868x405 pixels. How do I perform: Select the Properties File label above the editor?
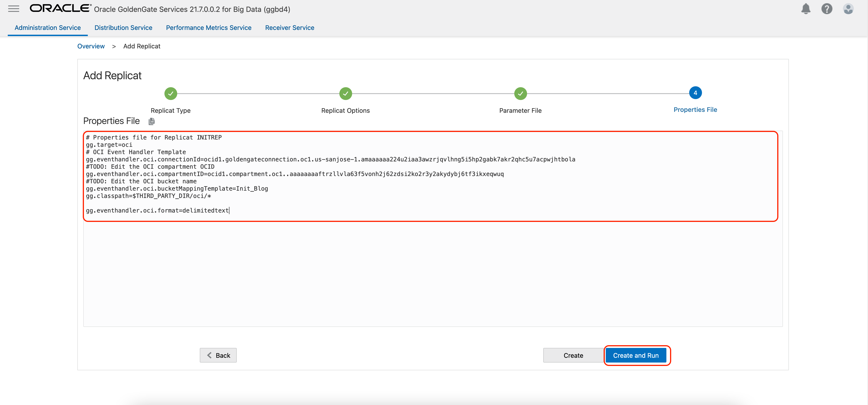112,121
